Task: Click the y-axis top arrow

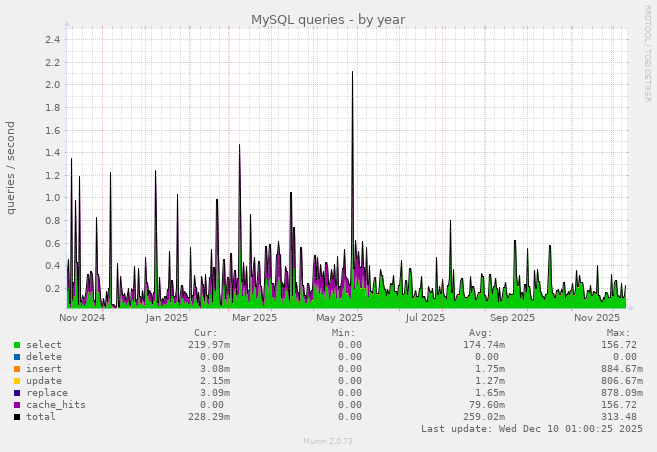Action: coord(67,24)
